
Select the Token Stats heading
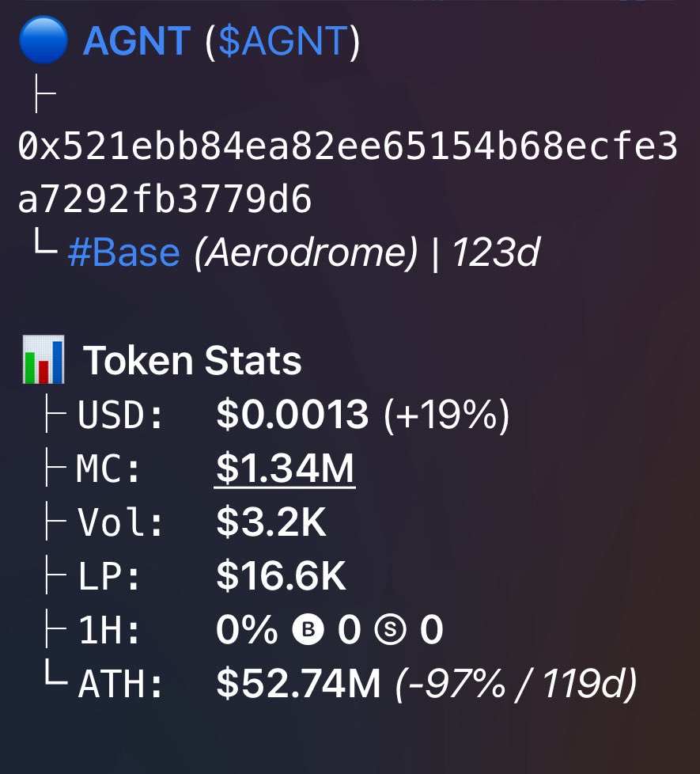(x=192, y=360)
